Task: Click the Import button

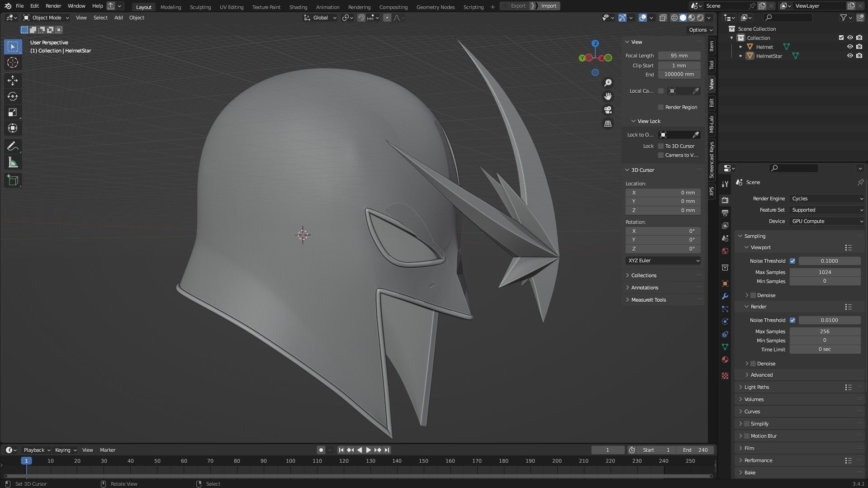Action: [x=548, y=6]
